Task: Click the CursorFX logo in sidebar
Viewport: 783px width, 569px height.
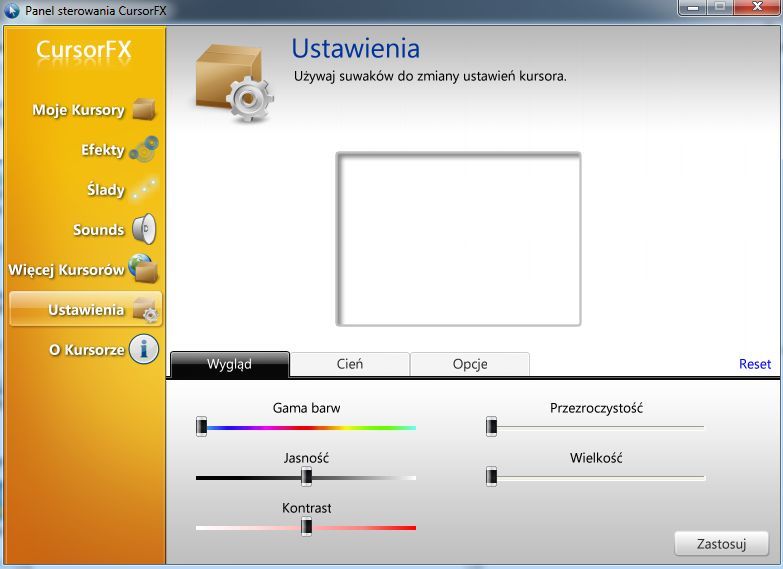Action: [x=84, y=50]
